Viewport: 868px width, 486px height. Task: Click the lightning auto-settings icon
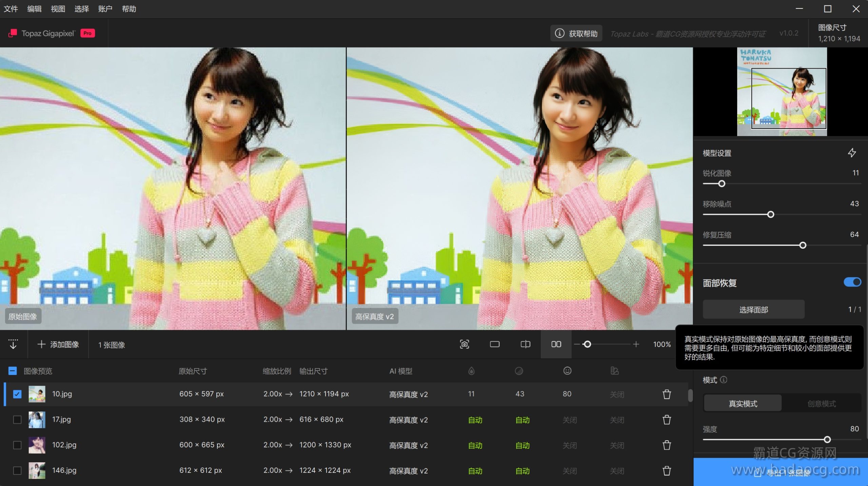[x=852, y=153]
